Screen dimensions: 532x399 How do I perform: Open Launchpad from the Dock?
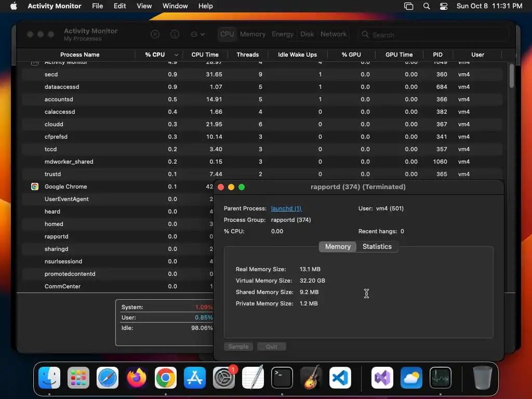(x=78, y=378)
